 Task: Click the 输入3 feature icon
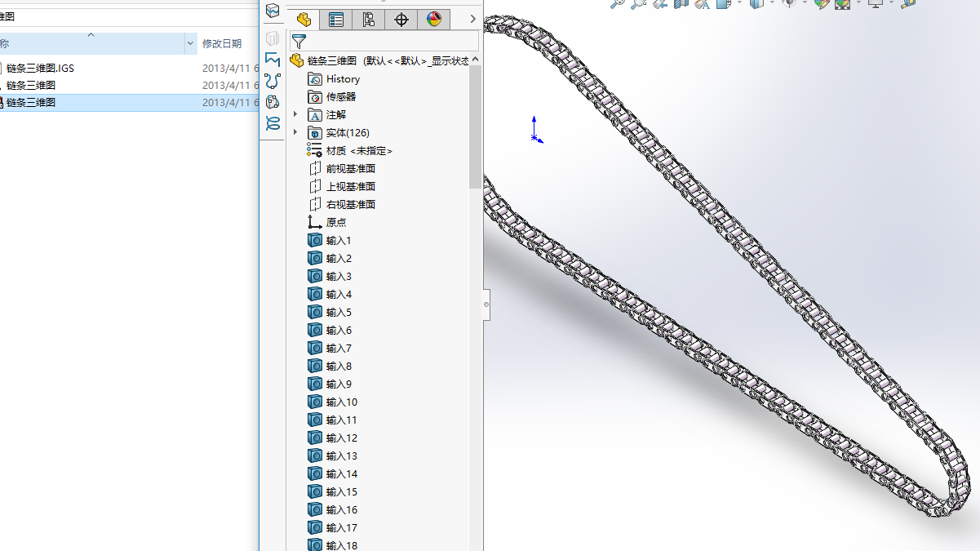tap(315, 277)
